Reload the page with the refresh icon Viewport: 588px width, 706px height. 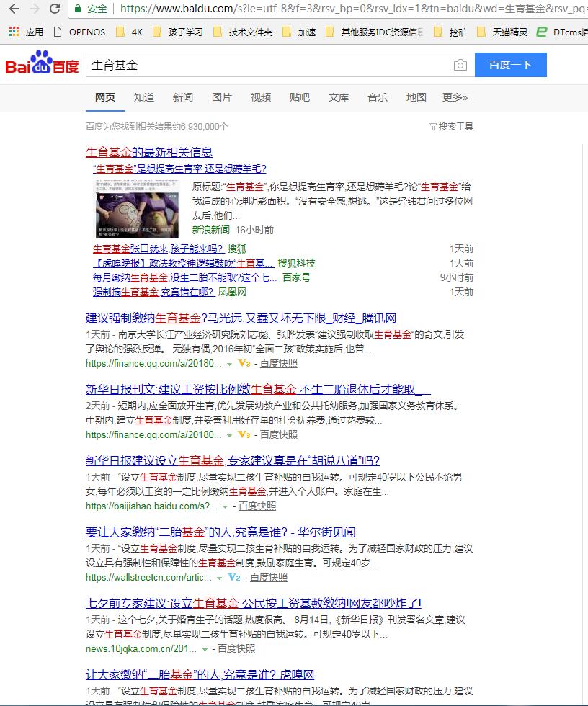(x=55, y=9)
